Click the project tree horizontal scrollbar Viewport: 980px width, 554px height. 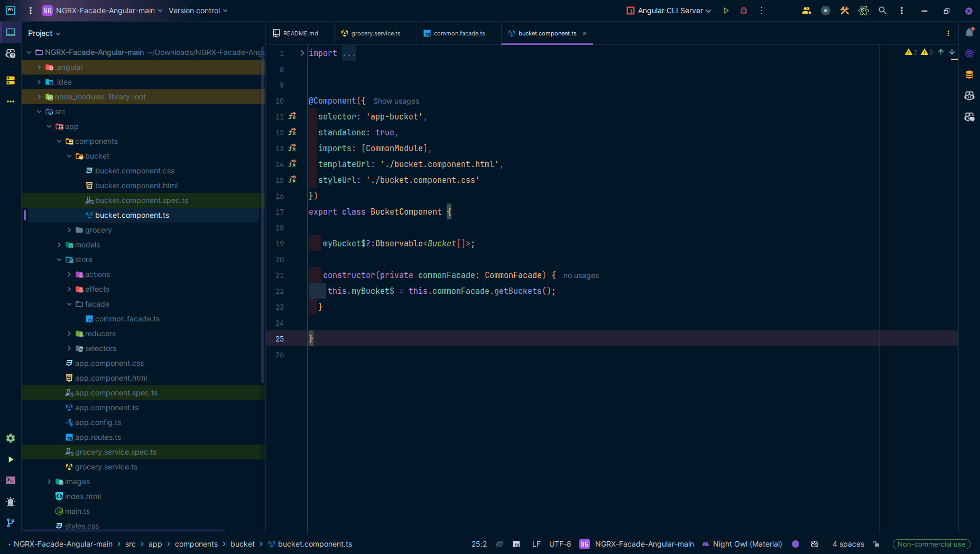click(124, 530)
